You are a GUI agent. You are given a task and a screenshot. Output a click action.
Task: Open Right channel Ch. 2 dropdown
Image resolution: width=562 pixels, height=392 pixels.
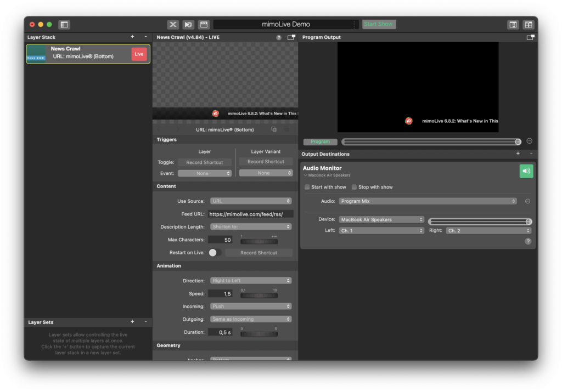point(488,231)
